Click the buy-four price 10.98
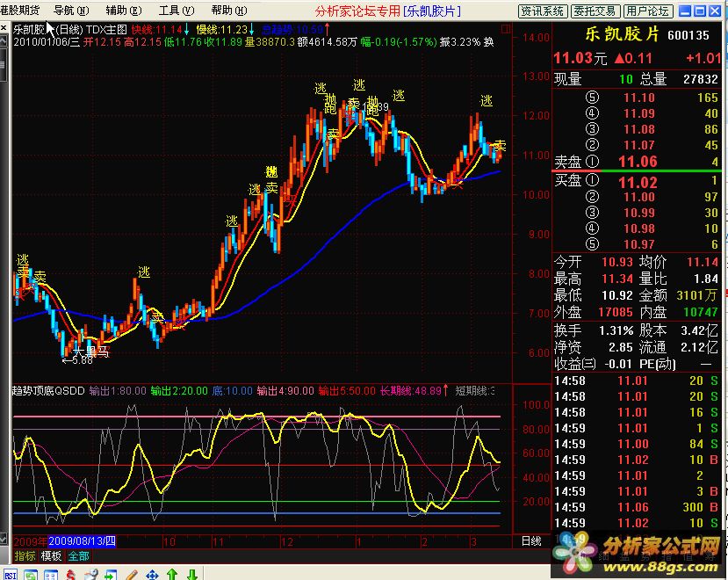This screenshot has width=728, height=580. (x=638, y=228)
